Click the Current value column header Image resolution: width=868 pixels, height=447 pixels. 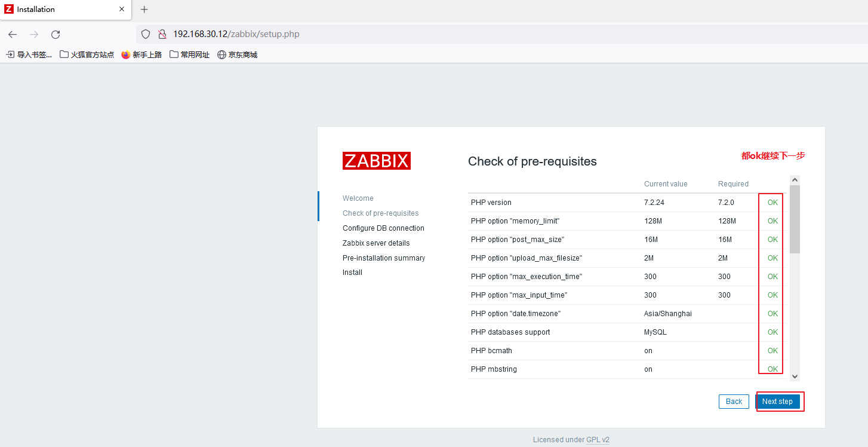(x=666, y=184)
